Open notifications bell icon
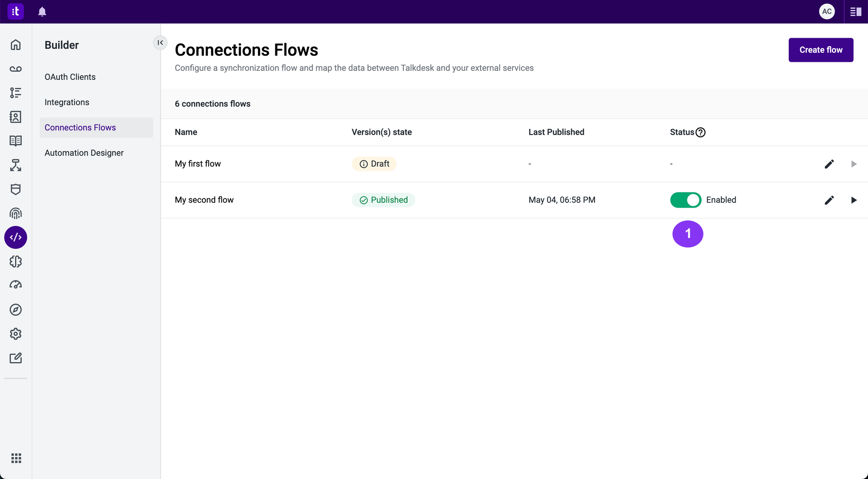The width and height of the screenshot is (868, 479). tap(42, 11)
